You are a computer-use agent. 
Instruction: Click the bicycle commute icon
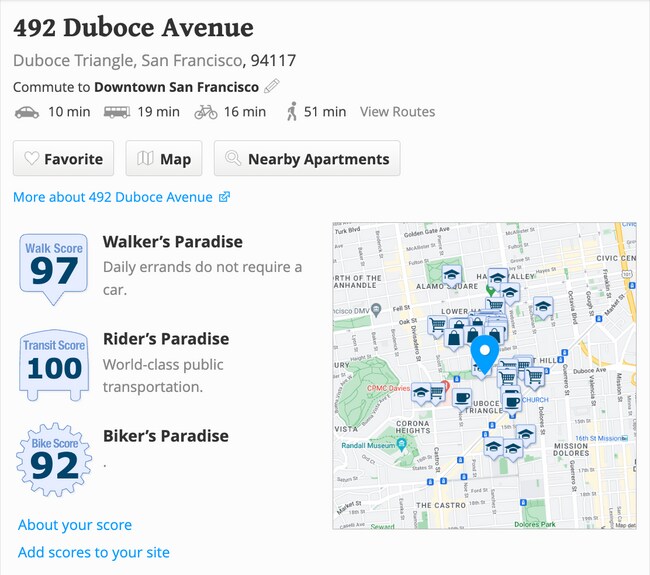coord(206,112)
